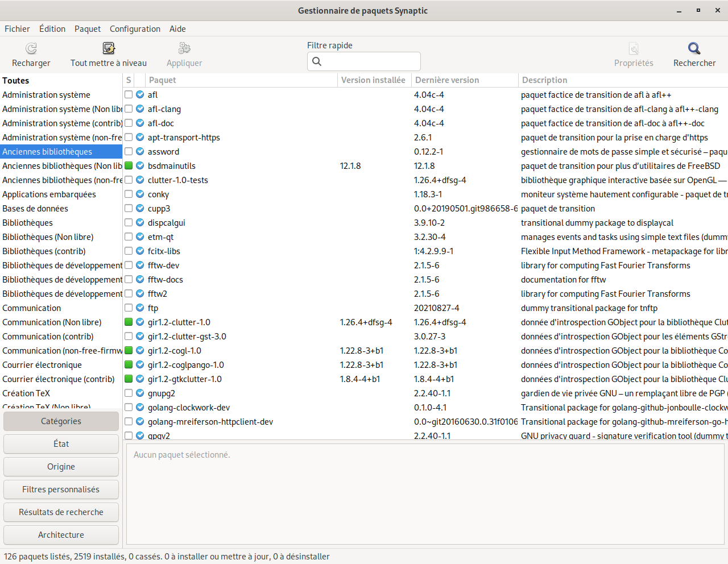Toggle the status checkbox for afl
Screen dimensions: 728x564
pyautogui.click(x=129, y=95)
